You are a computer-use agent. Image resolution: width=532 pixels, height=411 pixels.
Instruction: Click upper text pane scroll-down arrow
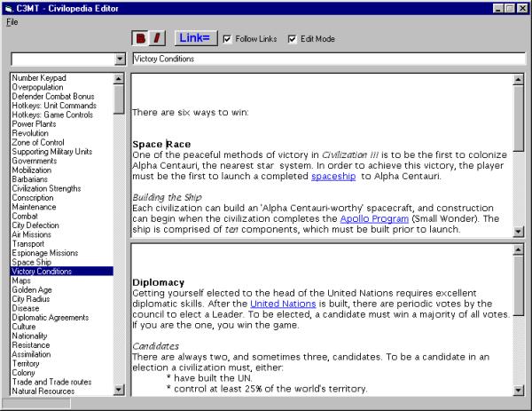point(519,232)
